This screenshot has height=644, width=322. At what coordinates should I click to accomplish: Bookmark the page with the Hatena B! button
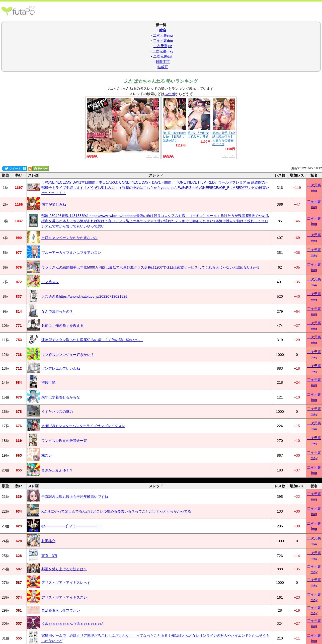pyautogui.click(x=24, y=169)
